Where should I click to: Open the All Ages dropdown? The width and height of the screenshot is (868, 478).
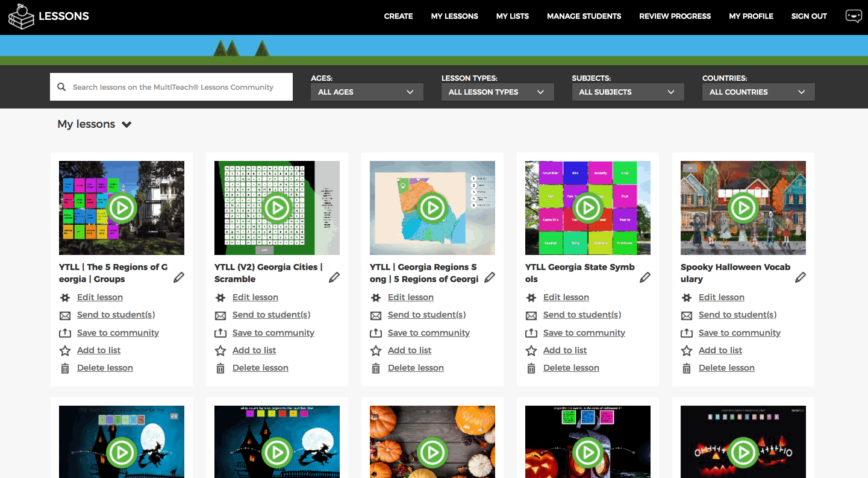[367, 92]
